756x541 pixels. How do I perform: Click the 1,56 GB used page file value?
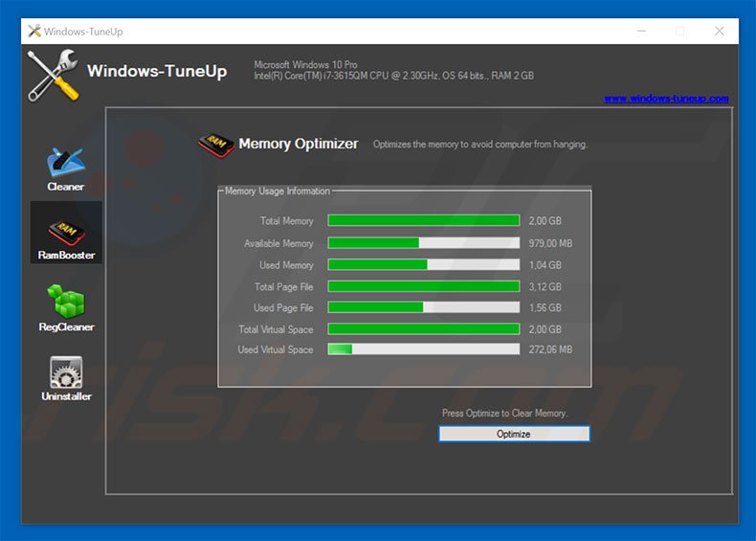[x=545, y=307]
